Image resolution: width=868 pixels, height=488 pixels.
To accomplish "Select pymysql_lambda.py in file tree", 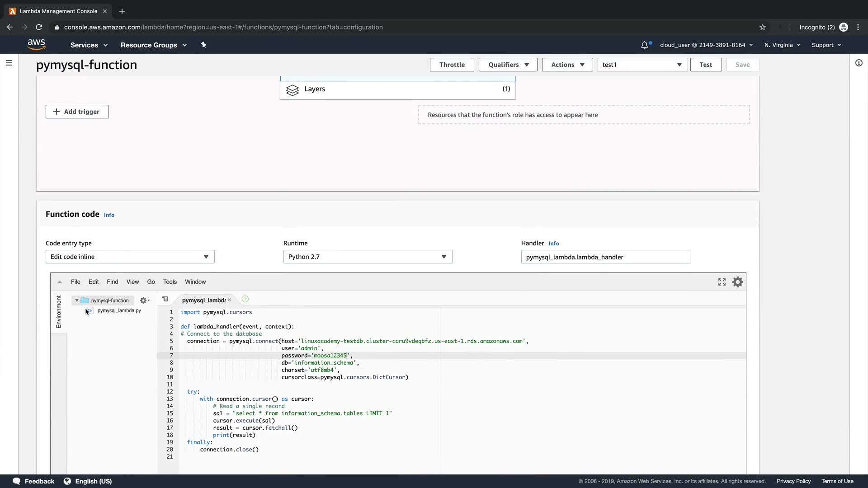I will coord(119,310).
